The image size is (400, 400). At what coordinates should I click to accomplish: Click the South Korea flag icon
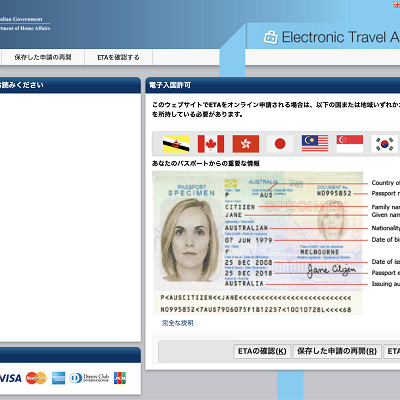pos(384,144)
